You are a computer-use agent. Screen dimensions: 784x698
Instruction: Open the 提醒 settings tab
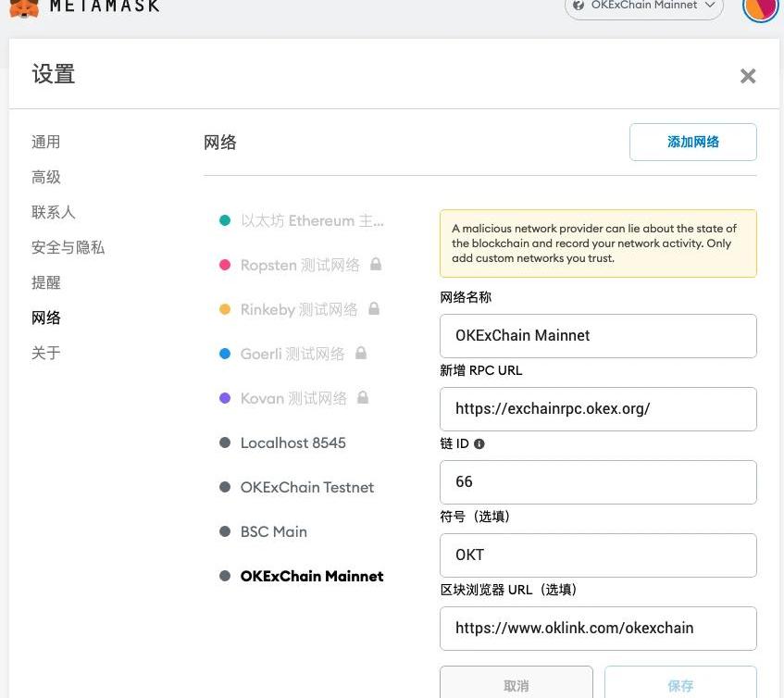pyautogui.click(x=46, y=282)
